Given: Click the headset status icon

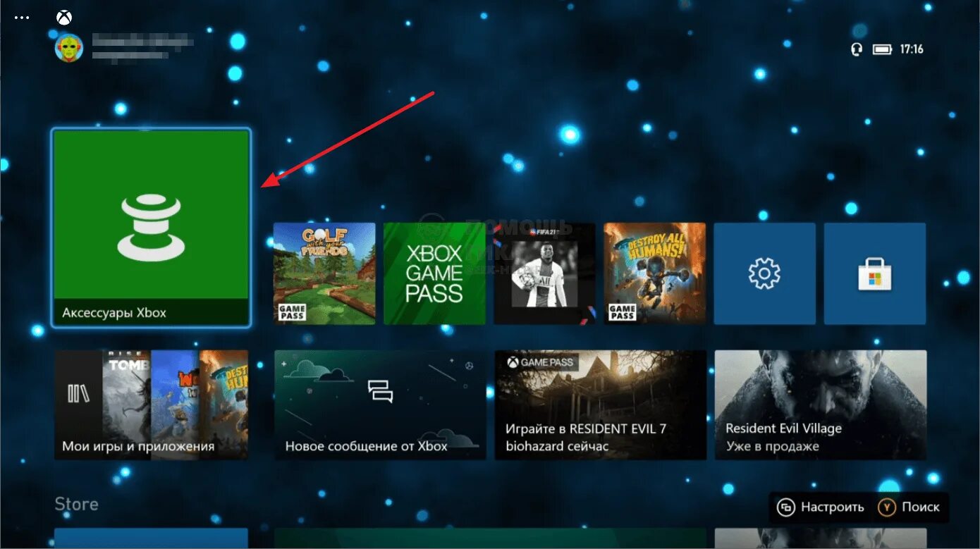Looking at the screenshot, I should 857,49.
